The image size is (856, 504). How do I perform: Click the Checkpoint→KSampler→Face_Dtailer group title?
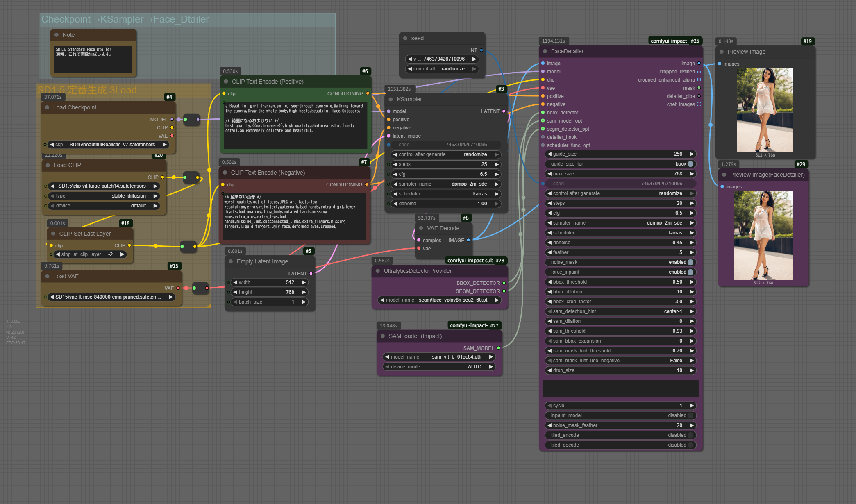(x=125, y=19)
